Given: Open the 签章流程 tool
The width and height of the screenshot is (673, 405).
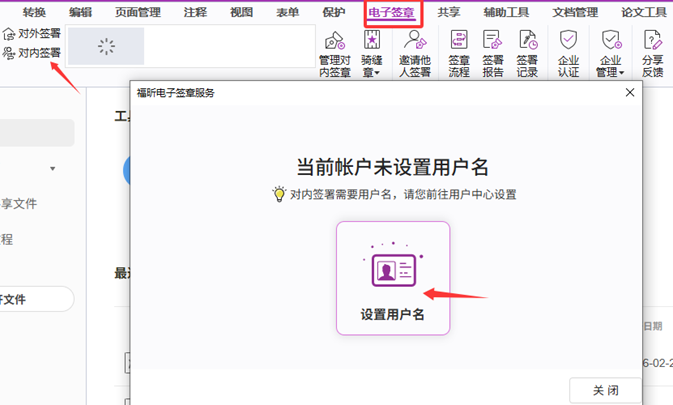Looking at the screenshot, I should pos(459,54).
